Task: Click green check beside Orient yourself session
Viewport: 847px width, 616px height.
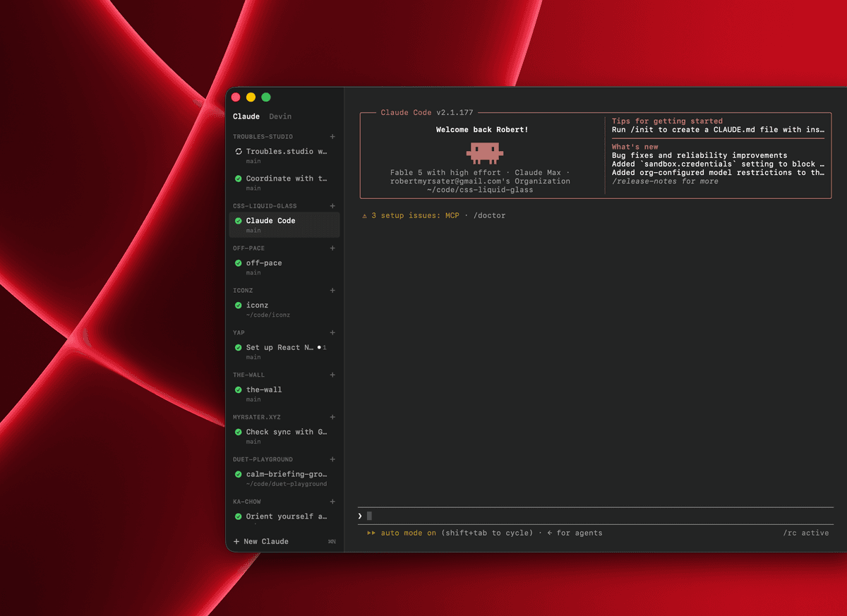Action: point(239,517)
